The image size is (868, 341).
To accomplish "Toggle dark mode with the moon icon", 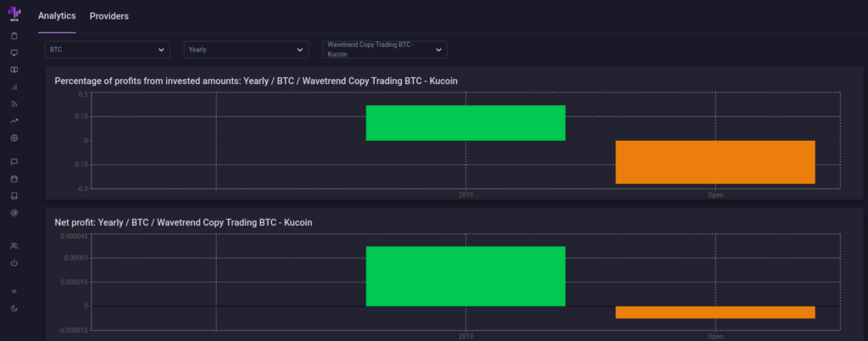I will [x=14, y=308].
